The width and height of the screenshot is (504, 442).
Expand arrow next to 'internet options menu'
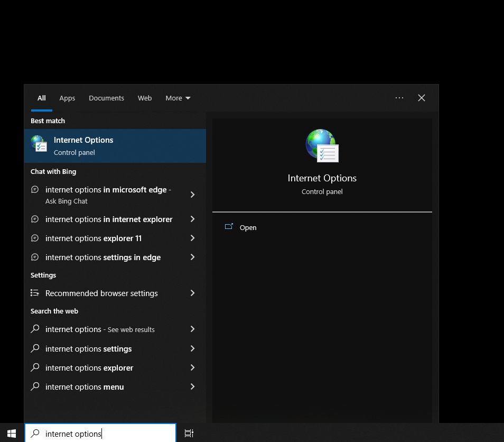(192, 386)
